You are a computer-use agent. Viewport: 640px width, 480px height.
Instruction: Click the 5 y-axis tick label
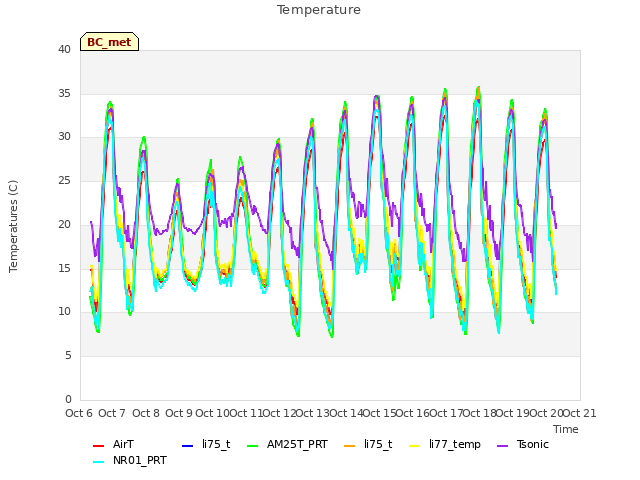click(x=68, y=356)
